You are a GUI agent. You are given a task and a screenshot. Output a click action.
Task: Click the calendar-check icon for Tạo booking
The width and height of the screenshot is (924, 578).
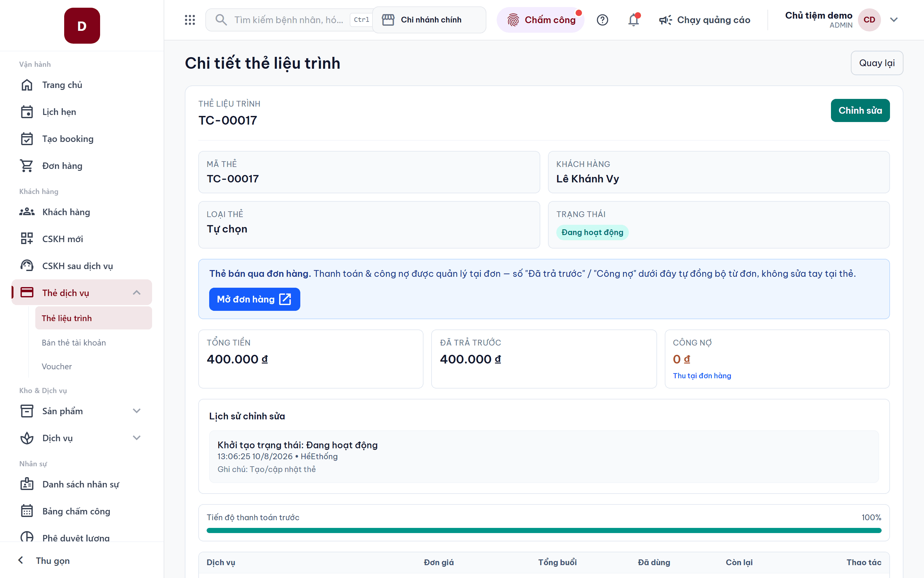point(27,139)
